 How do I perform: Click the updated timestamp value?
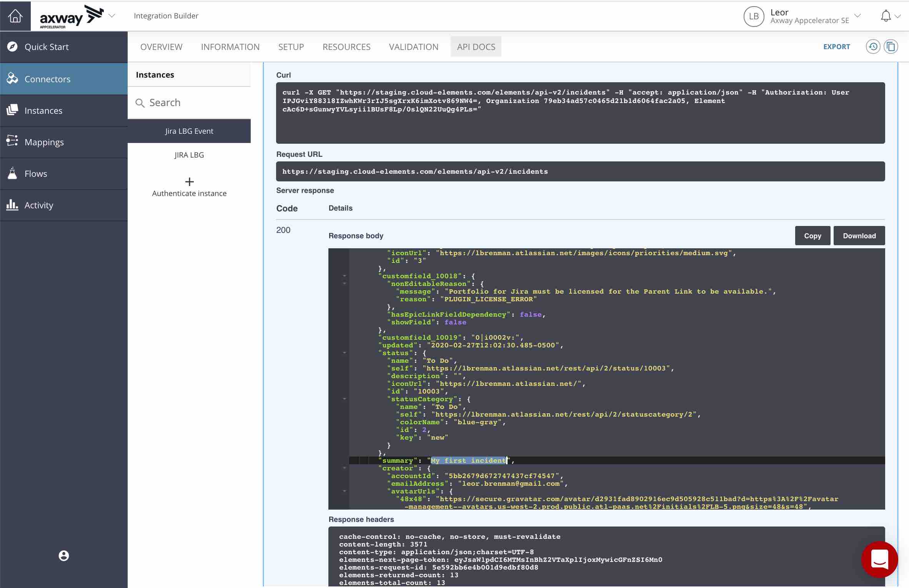(x=493, y=345)
